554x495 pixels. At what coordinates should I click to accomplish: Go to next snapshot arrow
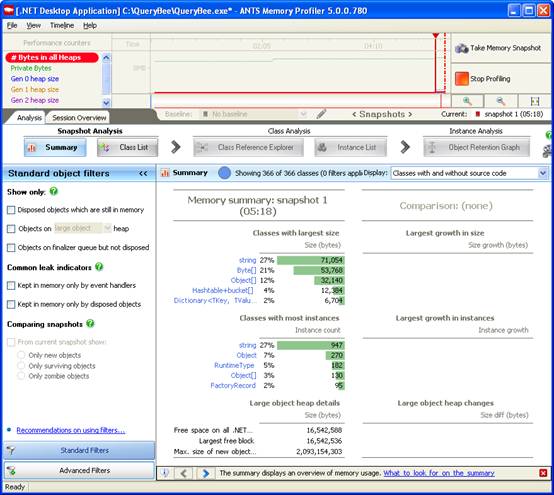click(x=410, y=114)
